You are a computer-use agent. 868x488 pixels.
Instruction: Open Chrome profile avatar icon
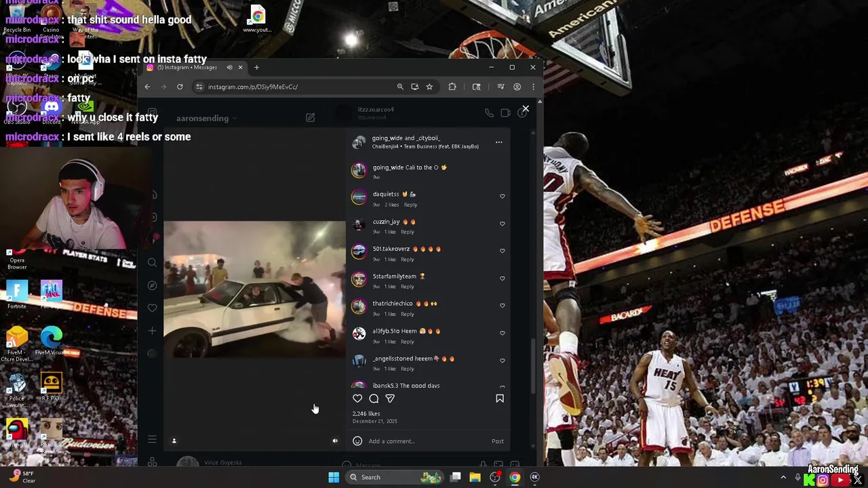coord(517,87)
